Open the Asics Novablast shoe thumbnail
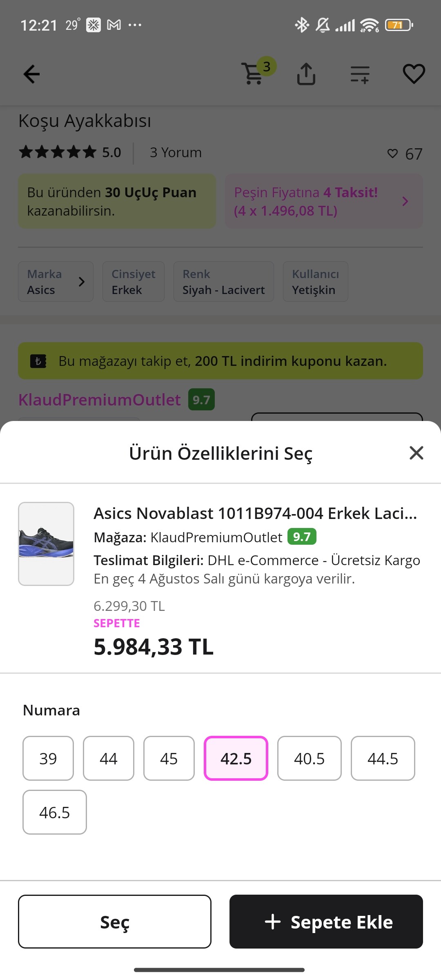Viewport: 441px width, 980px height. (46, 544)
